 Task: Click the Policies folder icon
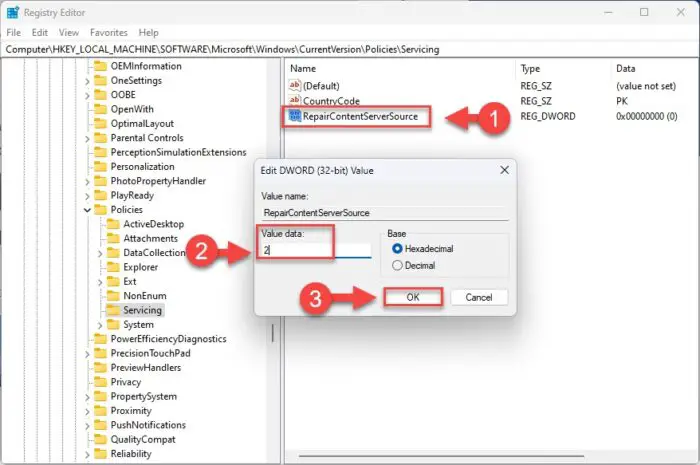[100, 209]
